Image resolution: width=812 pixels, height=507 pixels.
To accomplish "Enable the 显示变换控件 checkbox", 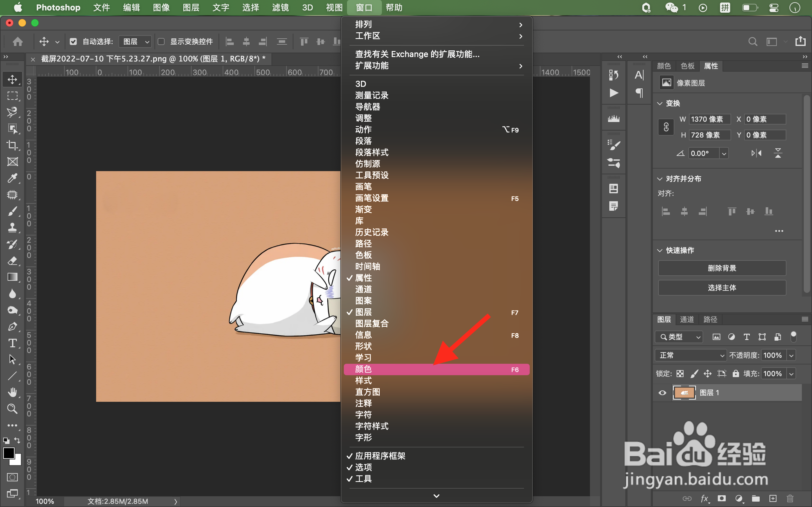I will click(161, 42).
